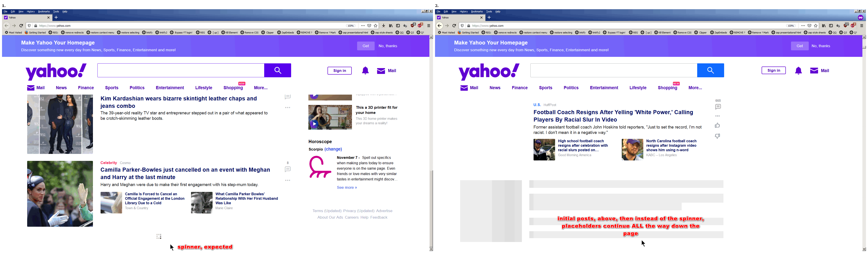Open the Tools menu in the left window

click(56, 11)
